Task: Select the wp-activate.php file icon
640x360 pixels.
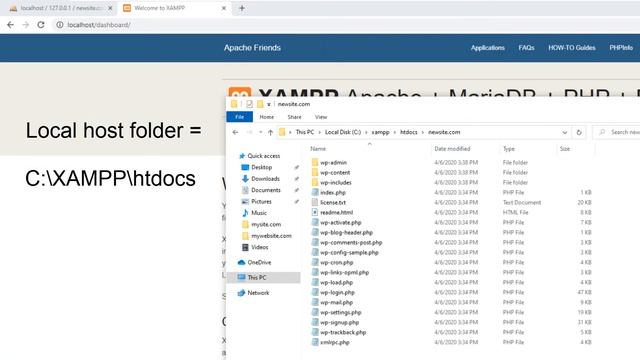Action: coord(315,222)
